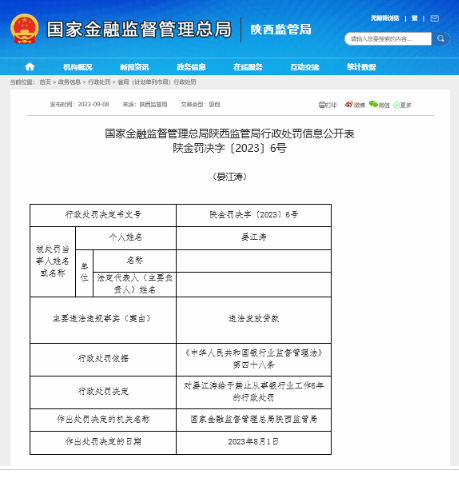Click cell 法定代表人(主要负责人)姓名
This screenshot has width=459, height=477.
(135, 284)
